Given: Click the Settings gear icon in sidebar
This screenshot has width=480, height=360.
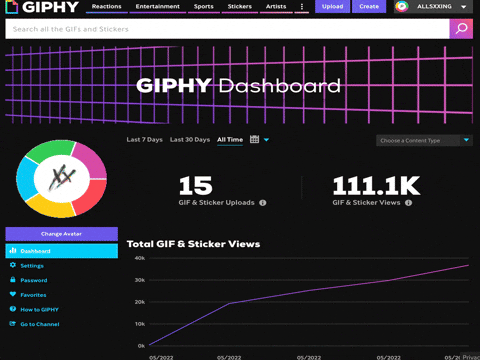Looking at the screenshot, I should 13,265.
